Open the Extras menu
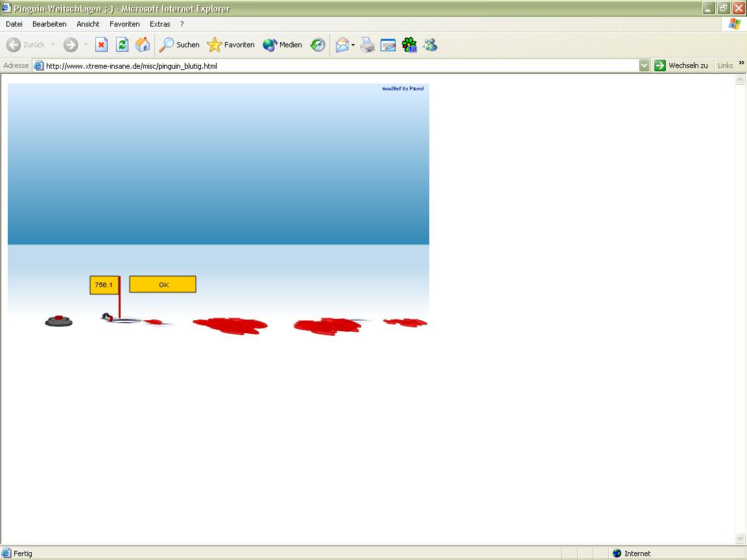The width and height of the screenshot is (747, 560). [160, 24]
